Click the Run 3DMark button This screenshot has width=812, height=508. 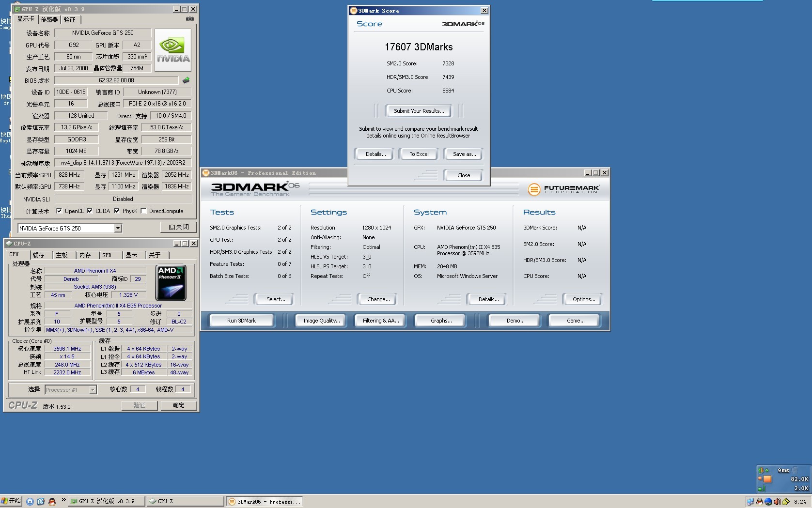(241, 321)
